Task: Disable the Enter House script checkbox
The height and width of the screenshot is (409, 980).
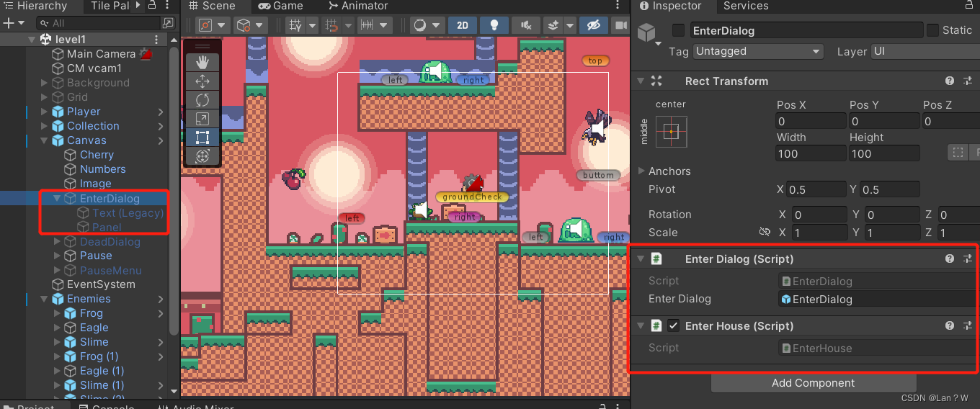Action: pos(673,326)
